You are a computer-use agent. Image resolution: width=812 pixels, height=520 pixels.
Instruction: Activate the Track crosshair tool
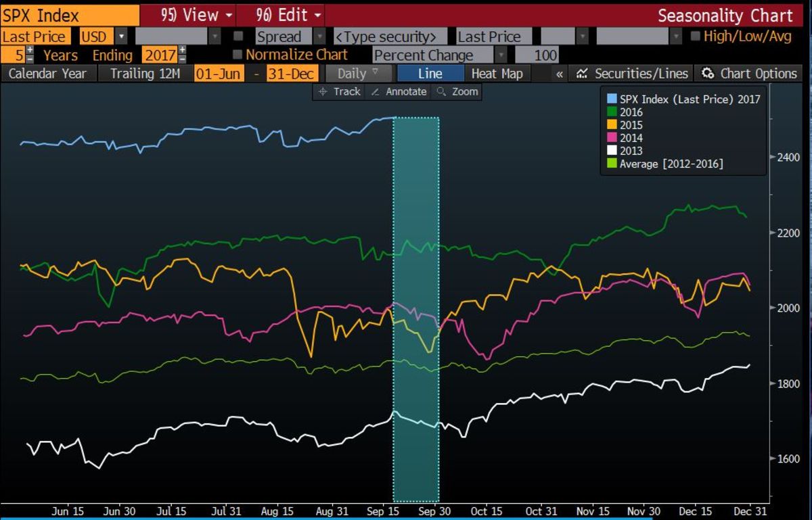[340, 91]
